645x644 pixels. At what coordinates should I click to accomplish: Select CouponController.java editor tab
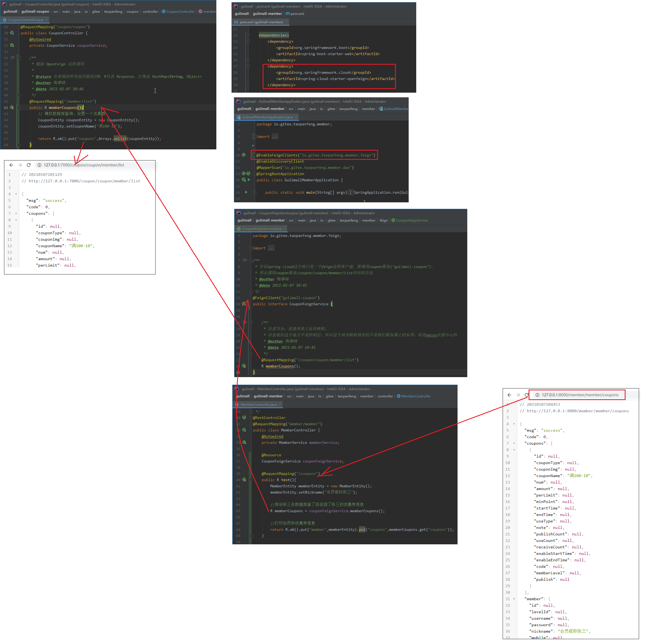click(25, 20)
